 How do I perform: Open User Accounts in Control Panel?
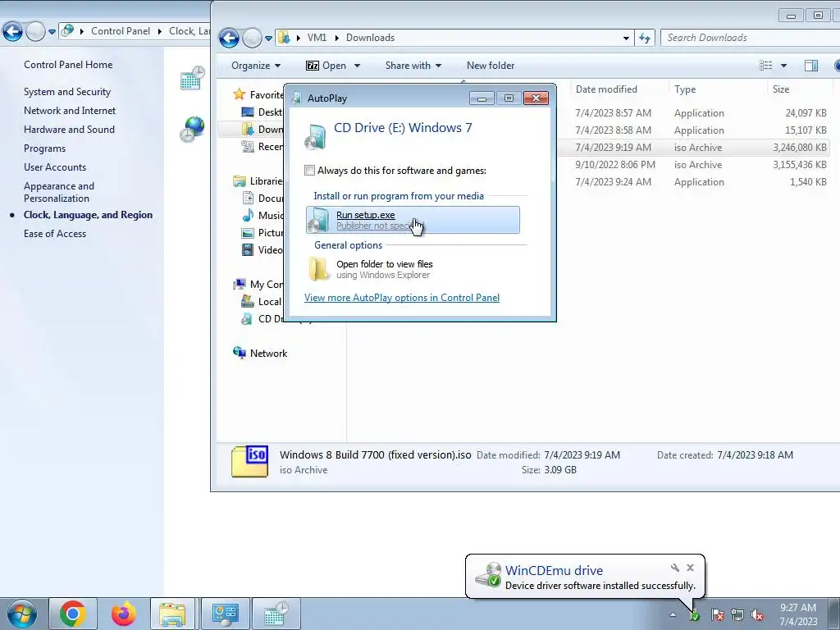[55, 167]
